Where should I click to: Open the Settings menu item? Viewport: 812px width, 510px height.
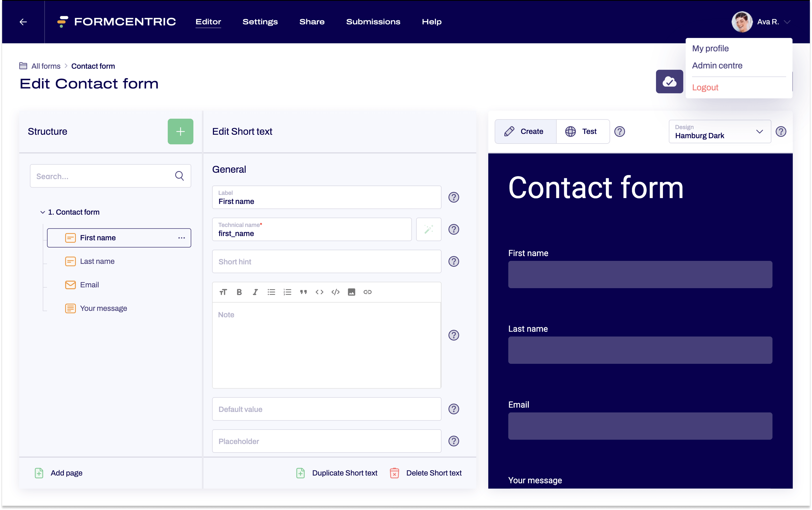(x=260, y=22)
